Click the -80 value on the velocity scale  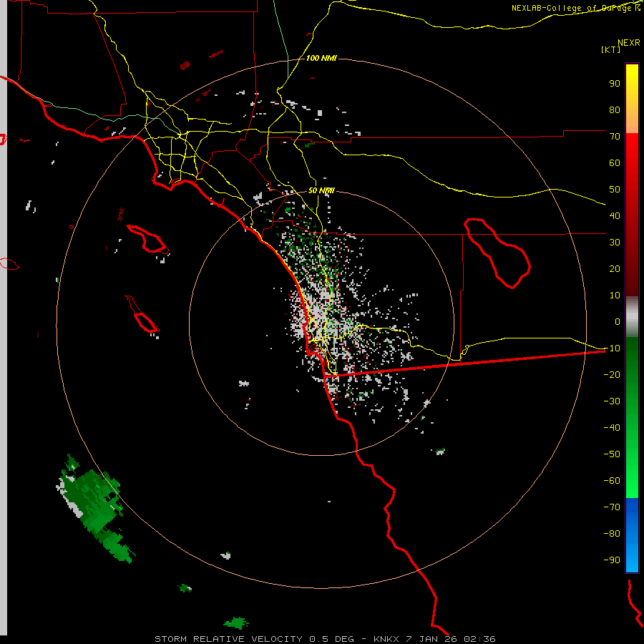coord(612,534)
